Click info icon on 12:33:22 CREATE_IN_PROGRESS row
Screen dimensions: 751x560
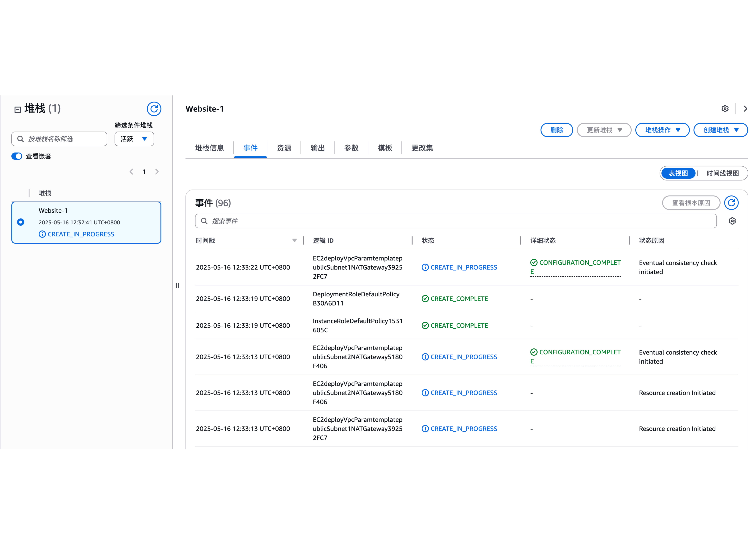click(425, 267)
